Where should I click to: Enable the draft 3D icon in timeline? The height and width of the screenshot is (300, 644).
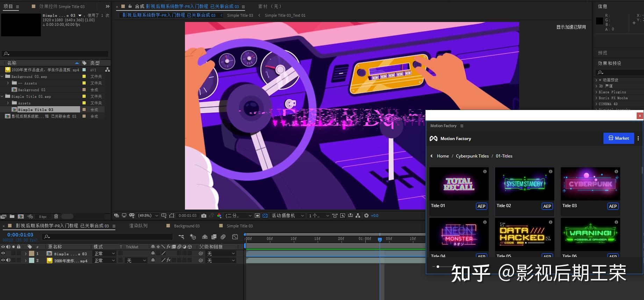193,237
